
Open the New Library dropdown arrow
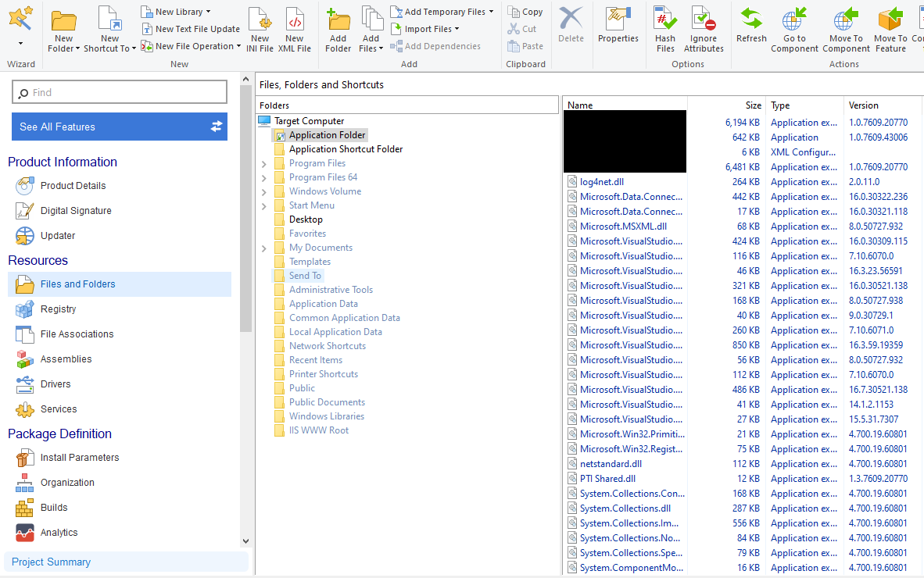(208, 12)
